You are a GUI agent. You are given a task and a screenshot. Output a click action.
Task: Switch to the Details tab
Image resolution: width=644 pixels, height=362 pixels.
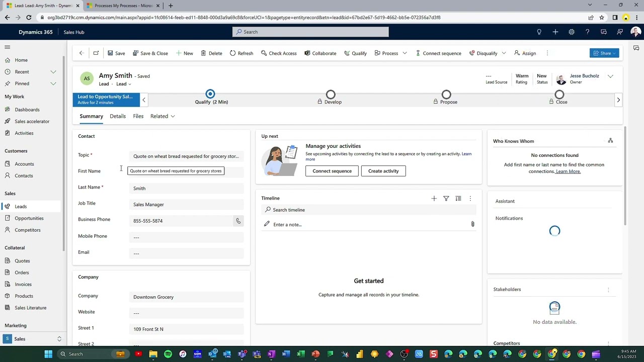tap(118, 116)
